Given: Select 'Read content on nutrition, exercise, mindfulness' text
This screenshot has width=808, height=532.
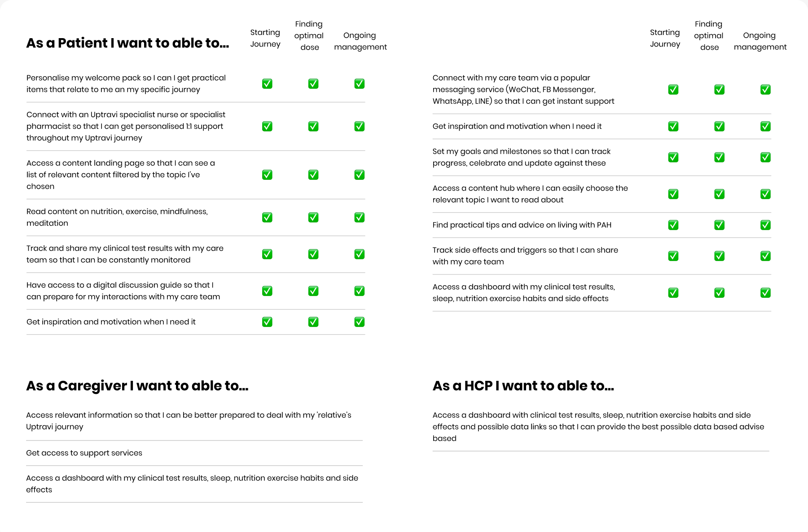Looking at the screenshot, I should point(117,217).
